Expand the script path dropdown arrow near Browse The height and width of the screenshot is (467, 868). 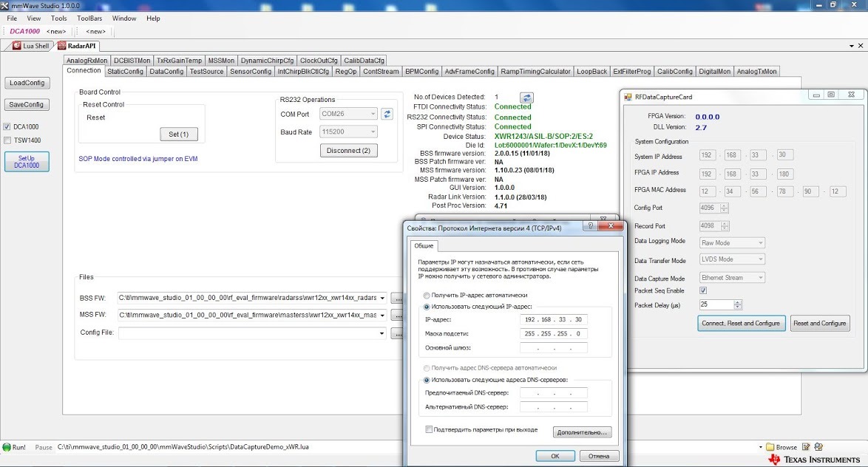tap(761, 447)
